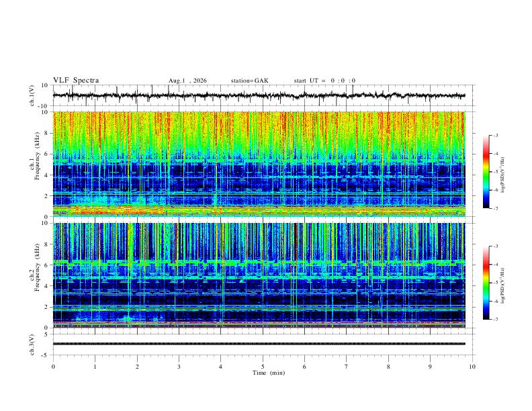This screenshot has width=532, height=411.
Task: Click the ch.1 voltage waveform trace
Action: pos(259,95)
